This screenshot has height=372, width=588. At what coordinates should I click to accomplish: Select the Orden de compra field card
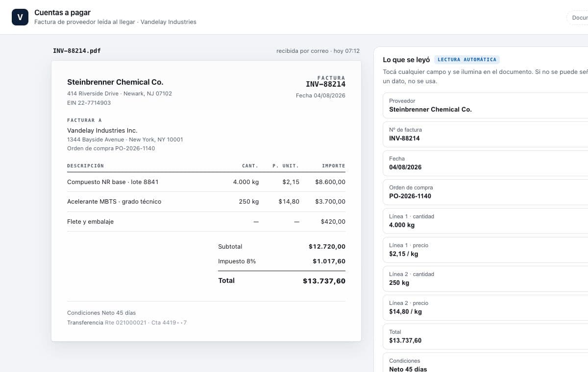point(485,192)
